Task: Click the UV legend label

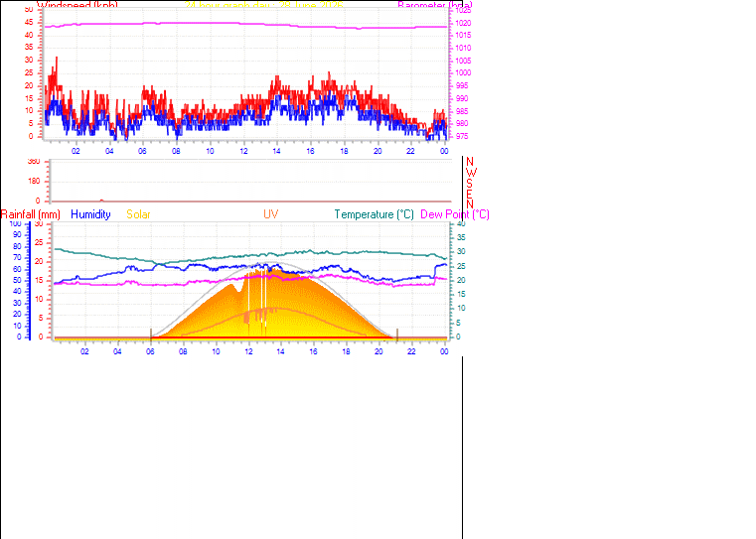Action: pyautogui.click(x=271, y=214)
